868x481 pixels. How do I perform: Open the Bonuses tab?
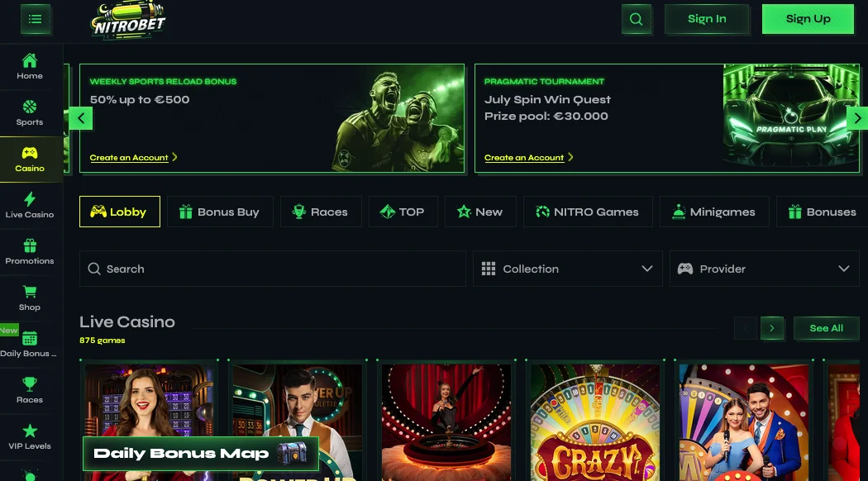pyautogui.click(x=823, y=212)
